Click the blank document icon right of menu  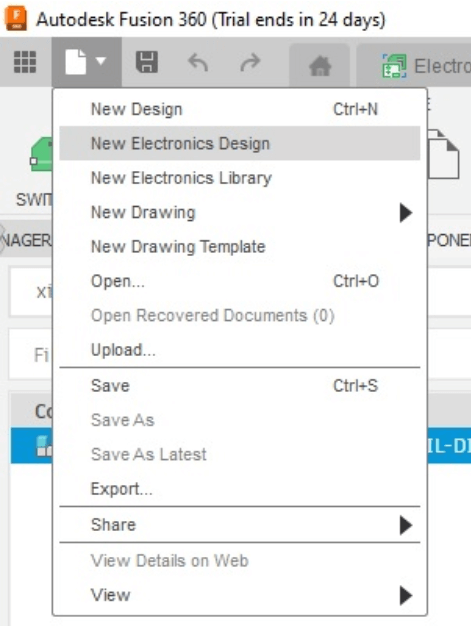(443, 154)
